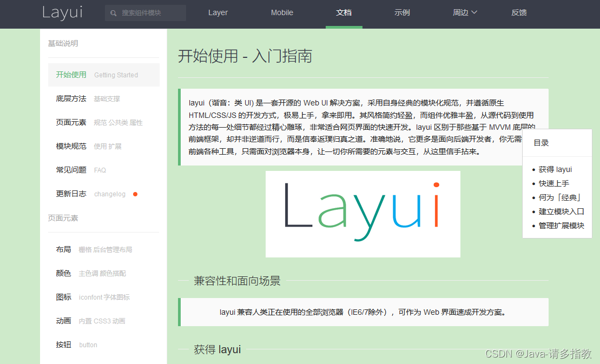Click the red dot beside changelog
Image resolution: width=600 pixels, height=364 pixels.
point(135,193)
